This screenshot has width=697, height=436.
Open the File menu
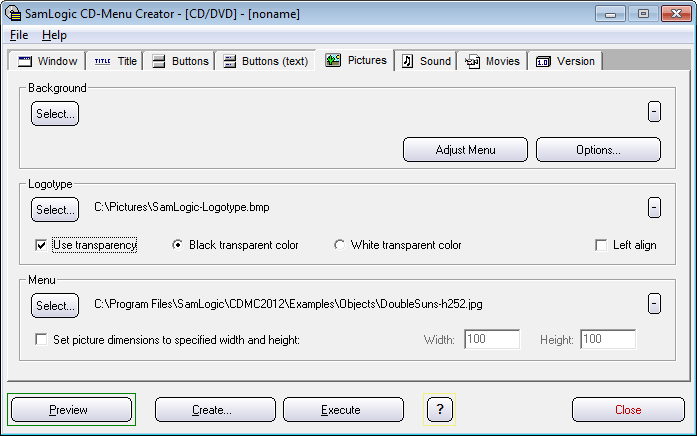tap(19, 35)
